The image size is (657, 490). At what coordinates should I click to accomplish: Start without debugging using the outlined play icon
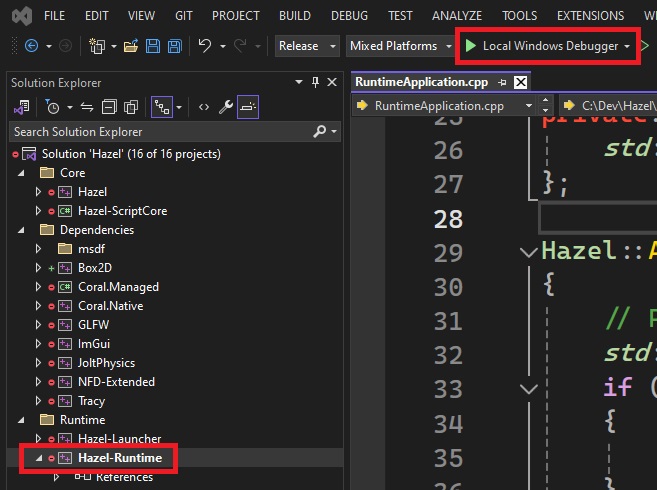[646, 45]
